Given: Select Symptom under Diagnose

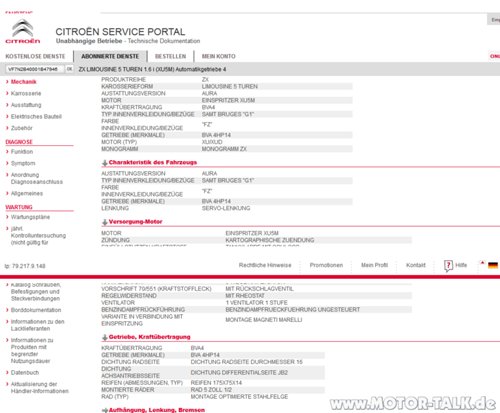Looking at the screenshot, I should coord(23,163).
